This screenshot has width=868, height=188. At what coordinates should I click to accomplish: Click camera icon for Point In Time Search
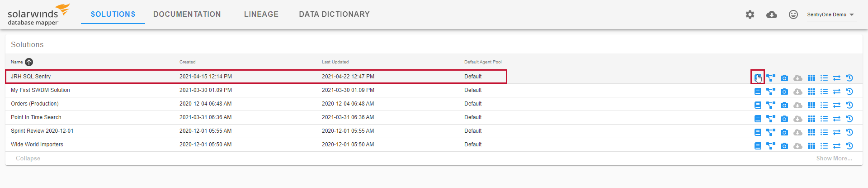point(784,119)
